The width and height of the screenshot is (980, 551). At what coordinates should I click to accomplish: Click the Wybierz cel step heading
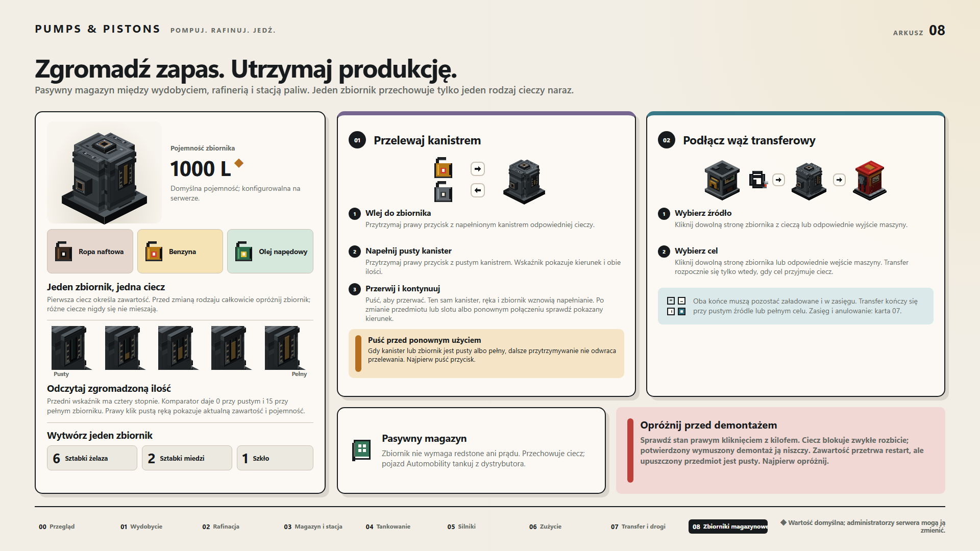pos(696,251)
